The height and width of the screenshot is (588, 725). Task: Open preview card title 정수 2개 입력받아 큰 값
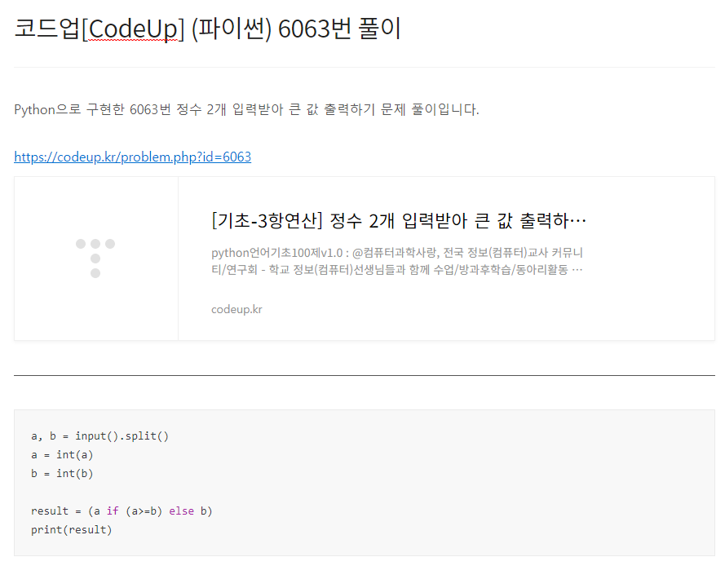click(399, 220)
